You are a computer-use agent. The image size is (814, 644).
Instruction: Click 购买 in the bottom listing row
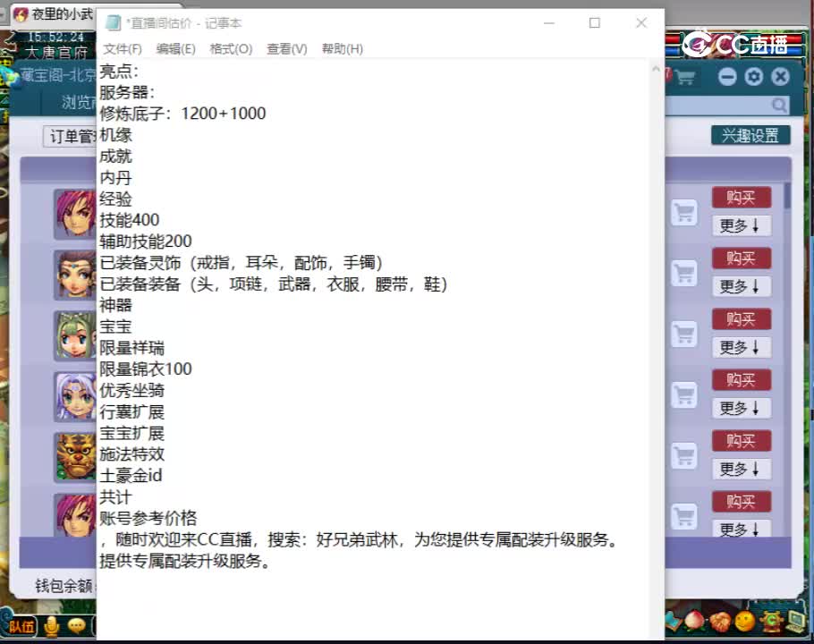[741, 501]
